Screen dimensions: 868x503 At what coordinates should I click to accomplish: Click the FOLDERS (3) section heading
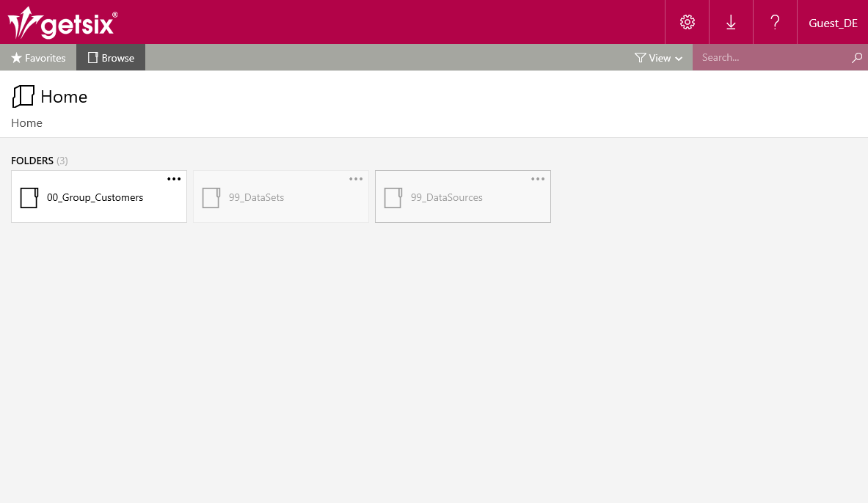point(40,161)
